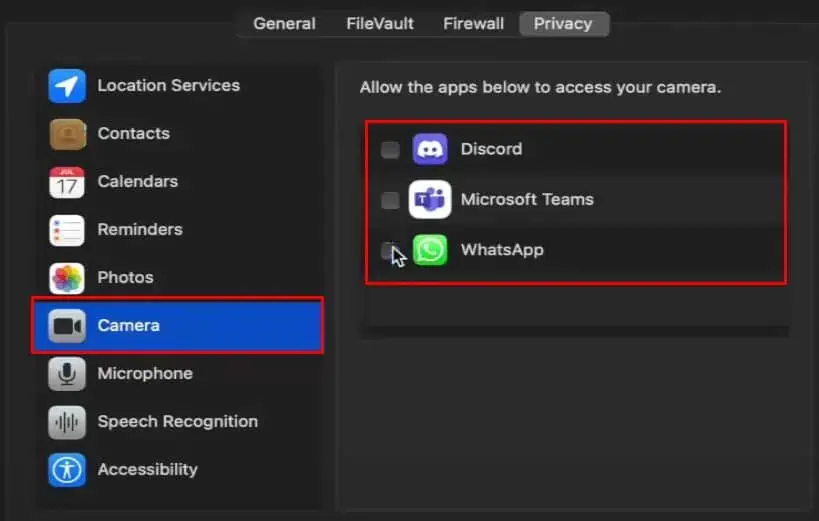
Task: Open the Reminders list icon
Action: point(67,230)
